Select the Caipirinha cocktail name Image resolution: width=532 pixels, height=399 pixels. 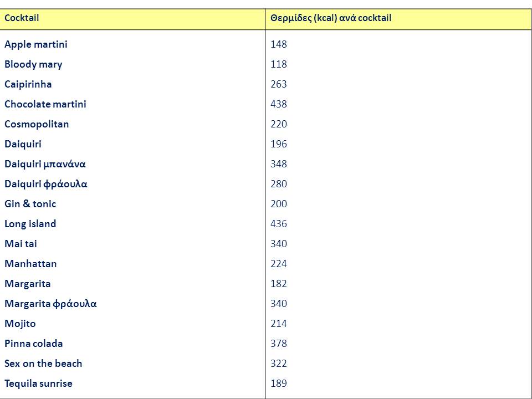tap(28, 84)
